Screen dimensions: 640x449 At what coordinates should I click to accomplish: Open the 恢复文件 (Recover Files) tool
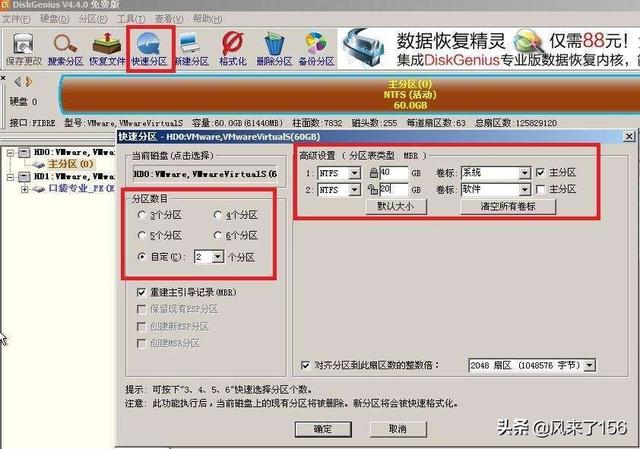(x=107, y=47)
